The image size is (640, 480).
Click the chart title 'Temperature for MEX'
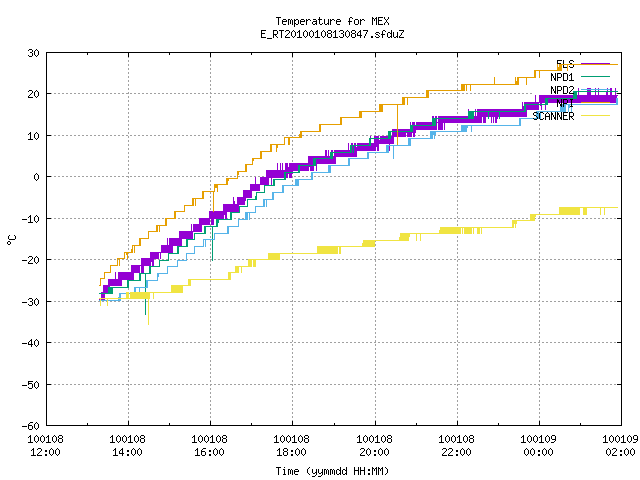[x=332, y=21]
